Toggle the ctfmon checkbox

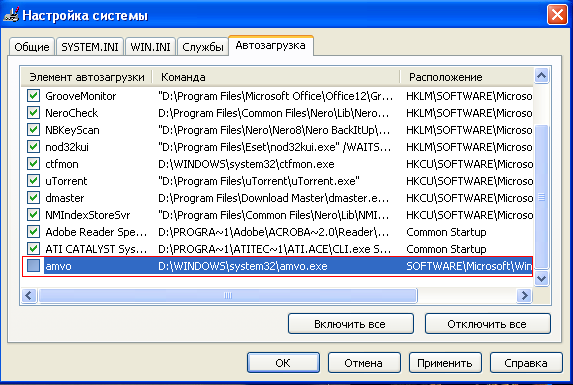(x=33, y=164)
